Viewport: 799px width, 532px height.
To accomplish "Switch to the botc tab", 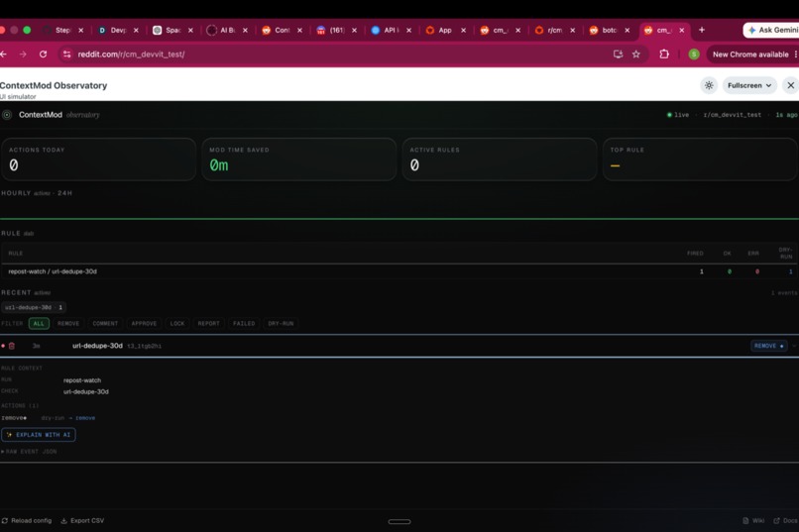I will (x=609, y=30).
